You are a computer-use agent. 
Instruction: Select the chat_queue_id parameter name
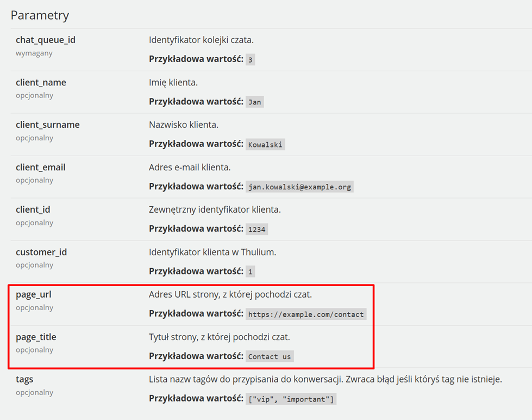pos(46,40)
